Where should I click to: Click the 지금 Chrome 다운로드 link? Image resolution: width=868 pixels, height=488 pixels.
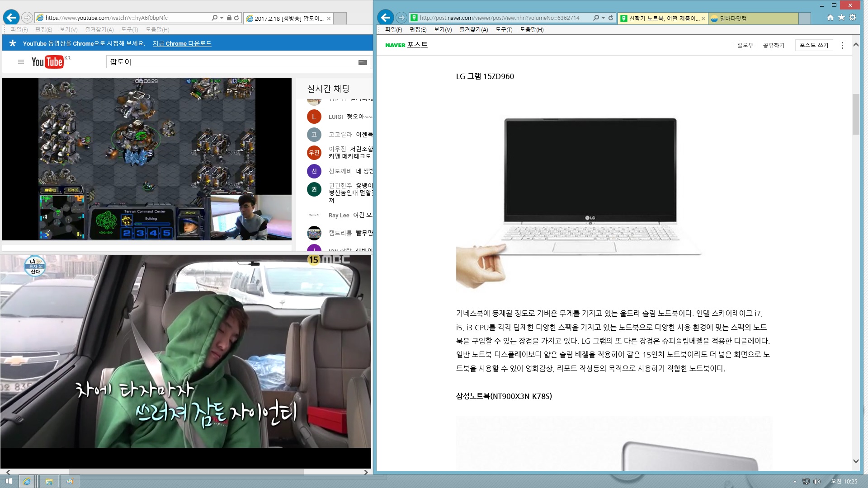(x=182, y=43)
